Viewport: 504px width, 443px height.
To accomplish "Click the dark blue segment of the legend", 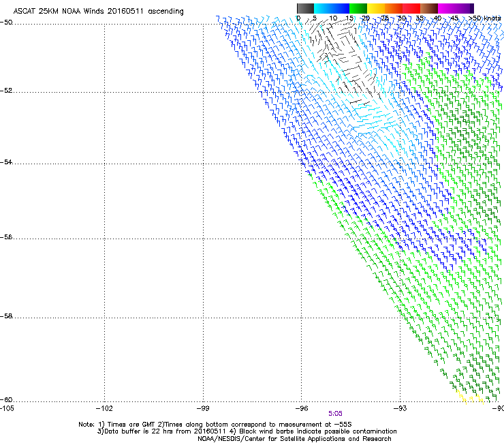I will pos(341,8).
